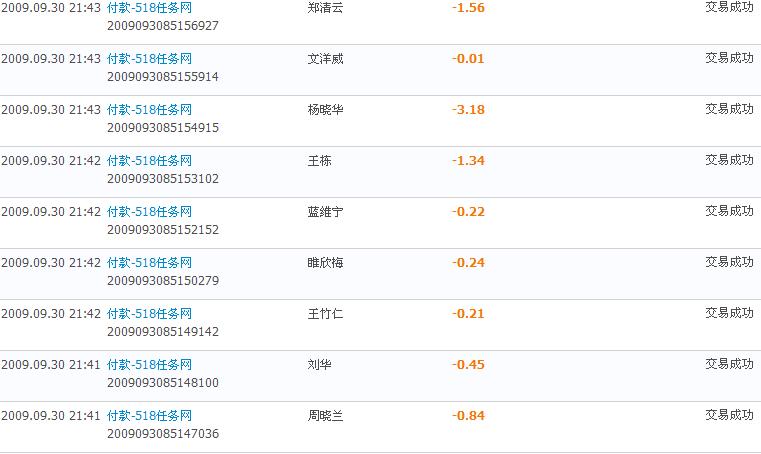This screenshot has height=454, width=761.
Task: Click transaction number 2009093085154915
Action: (x=162, y=127)
